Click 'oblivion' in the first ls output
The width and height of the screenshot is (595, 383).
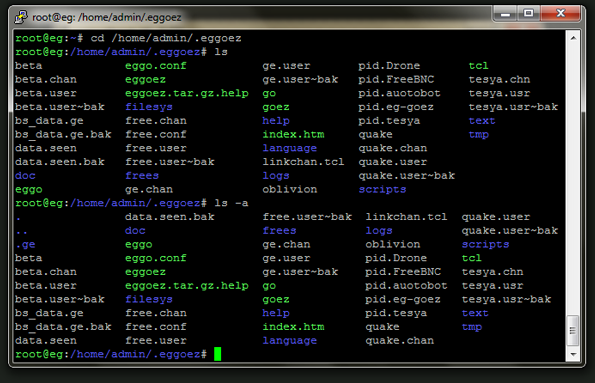[290, 189]
